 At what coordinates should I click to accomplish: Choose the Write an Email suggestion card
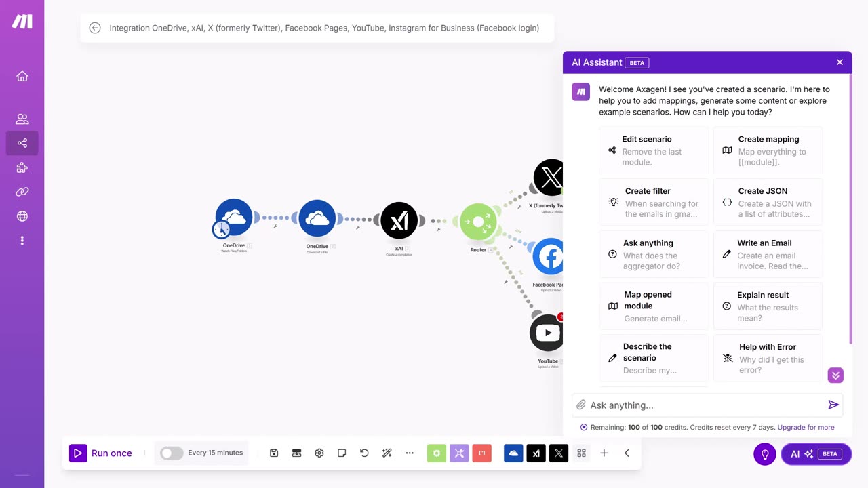(768, 254)
